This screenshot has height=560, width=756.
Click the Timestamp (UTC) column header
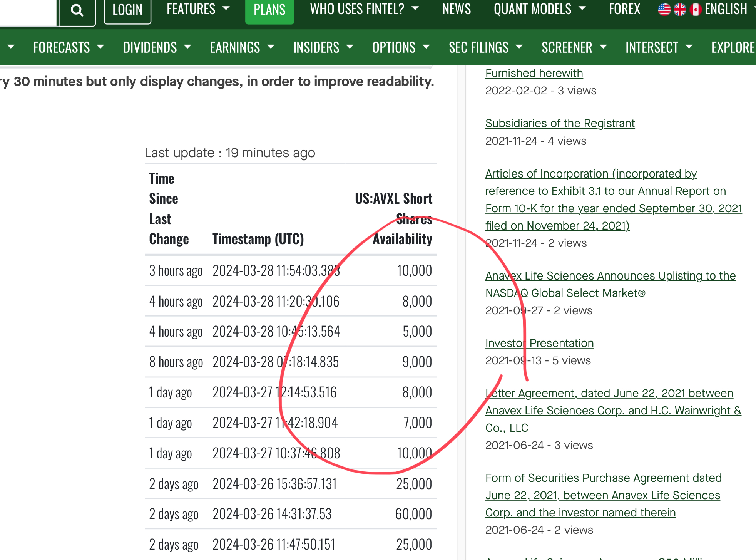[x=258, y=239]
